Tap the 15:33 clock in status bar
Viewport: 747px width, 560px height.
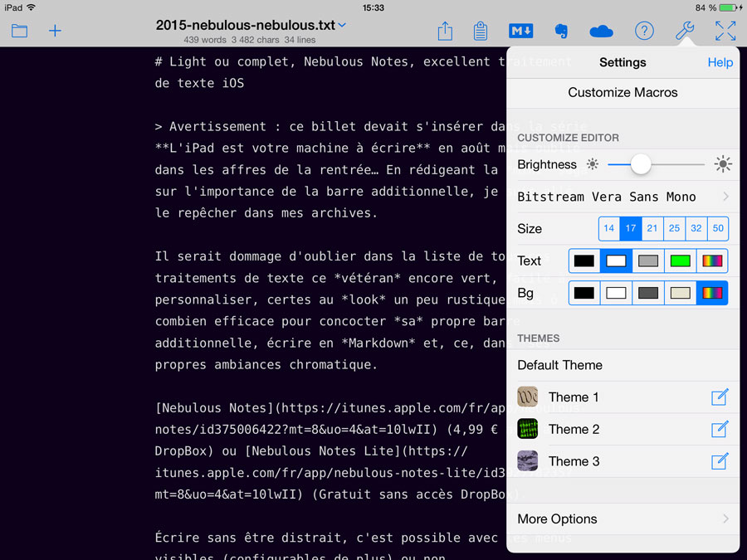pyautogui.click(x=373, y=7)
